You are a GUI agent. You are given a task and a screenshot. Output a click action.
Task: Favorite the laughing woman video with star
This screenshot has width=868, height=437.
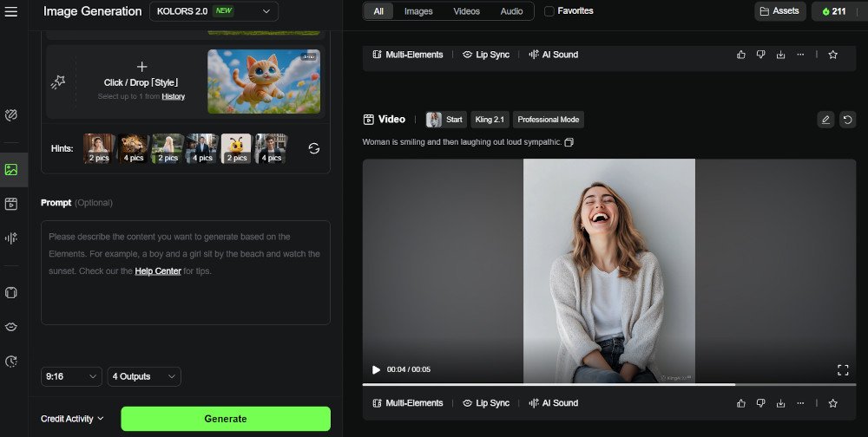(832, 403)
